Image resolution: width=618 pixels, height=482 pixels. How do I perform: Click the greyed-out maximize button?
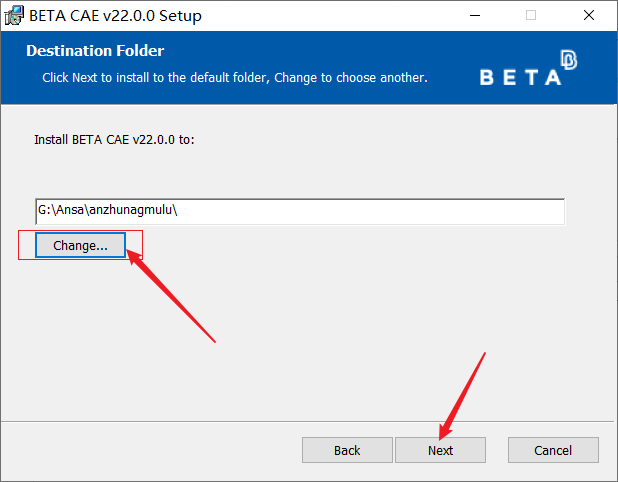[531, 15]
